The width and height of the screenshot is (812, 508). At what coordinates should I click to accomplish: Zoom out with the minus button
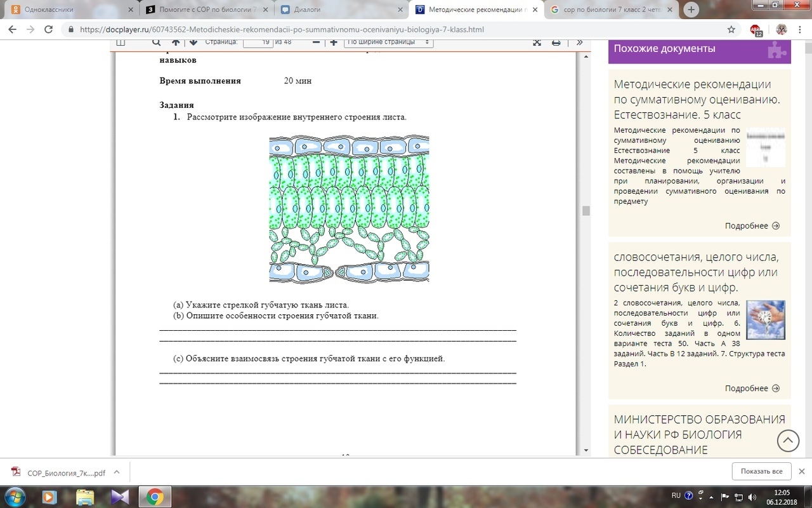316,42
